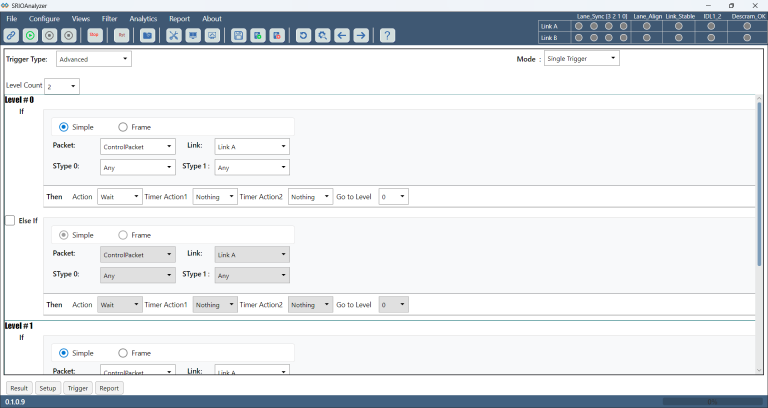The image size is (768, 408).
Task: Click the circular refresh arrow icon
Action: click(303, 35)
